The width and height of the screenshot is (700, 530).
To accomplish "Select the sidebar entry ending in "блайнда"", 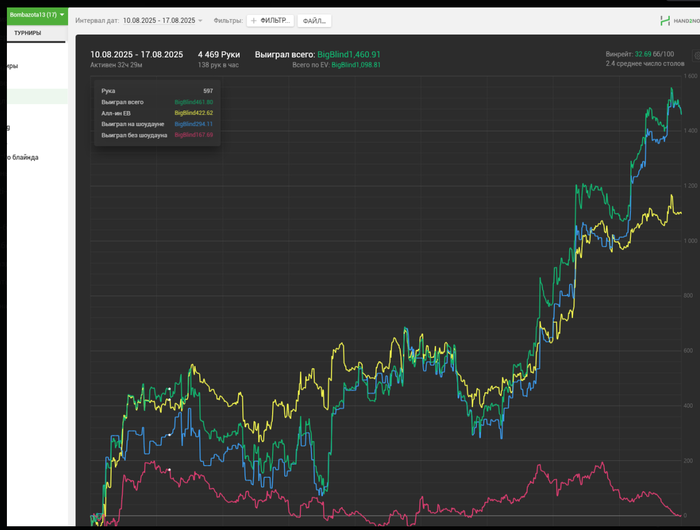I will pos(22,157).
